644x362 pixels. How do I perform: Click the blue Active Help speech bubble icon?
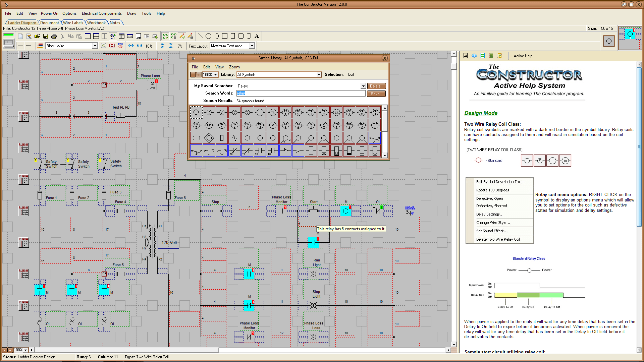(474, 56)
